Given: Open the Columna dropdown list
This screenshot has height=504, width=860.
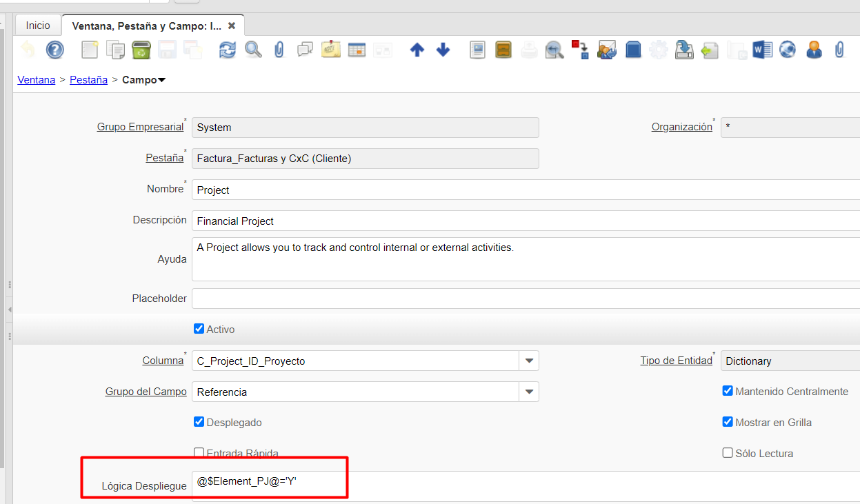Looking at the screenshot, I should pos(529,361).
